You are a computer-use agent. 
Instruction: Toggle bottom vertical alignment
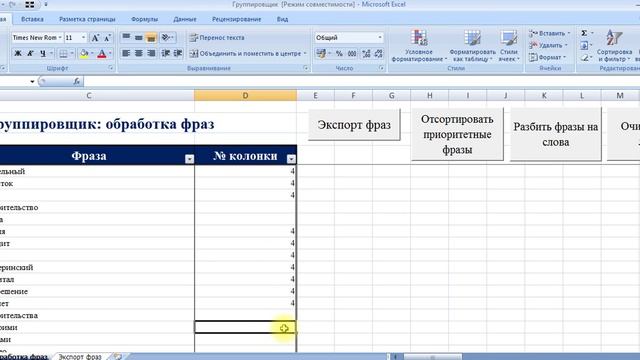(x=151, y=38)
